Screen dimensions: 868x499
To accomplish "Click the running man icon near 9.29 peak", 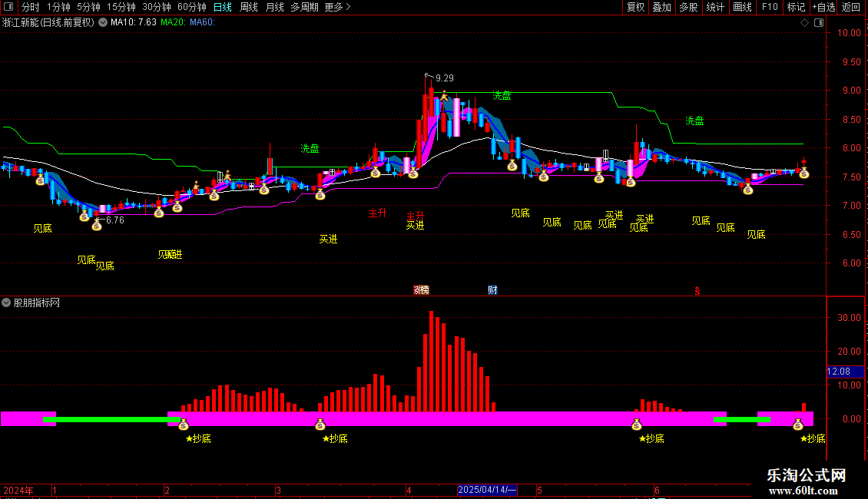I will click(x=444, y=96).
